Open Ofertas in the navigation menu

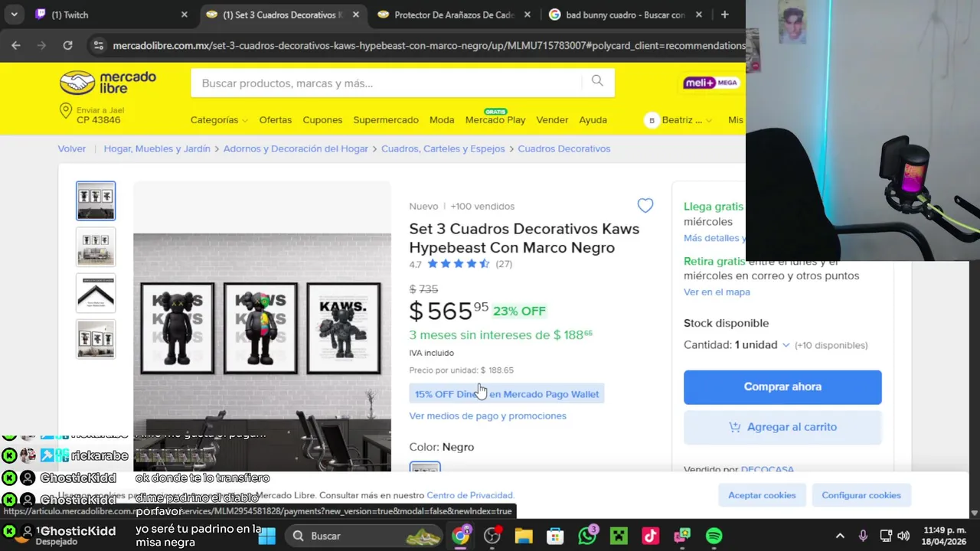tap(276, 120)
